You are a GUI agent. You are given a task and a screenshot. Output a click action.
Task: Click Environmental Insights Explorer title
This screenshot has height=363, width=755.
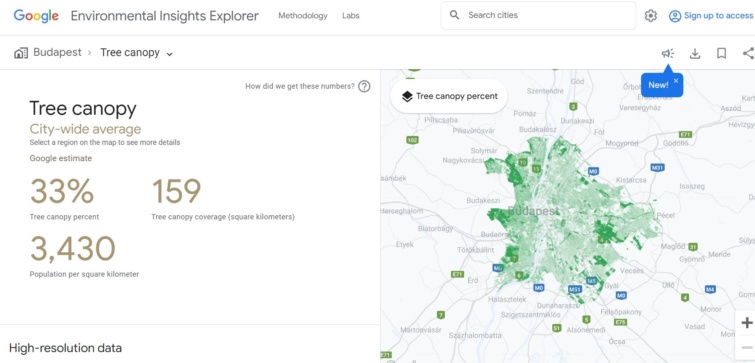point(165,16)
